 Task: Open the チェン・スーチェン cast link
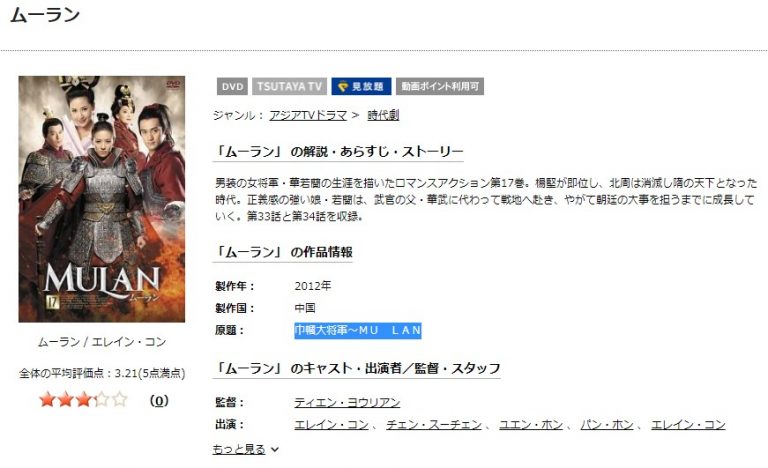point(434,424)
